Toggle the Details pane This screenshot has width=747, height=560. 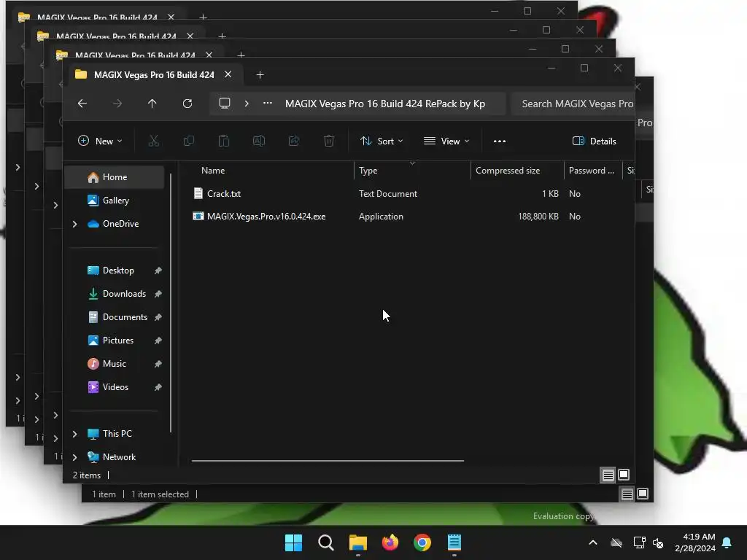click(594, 141)
